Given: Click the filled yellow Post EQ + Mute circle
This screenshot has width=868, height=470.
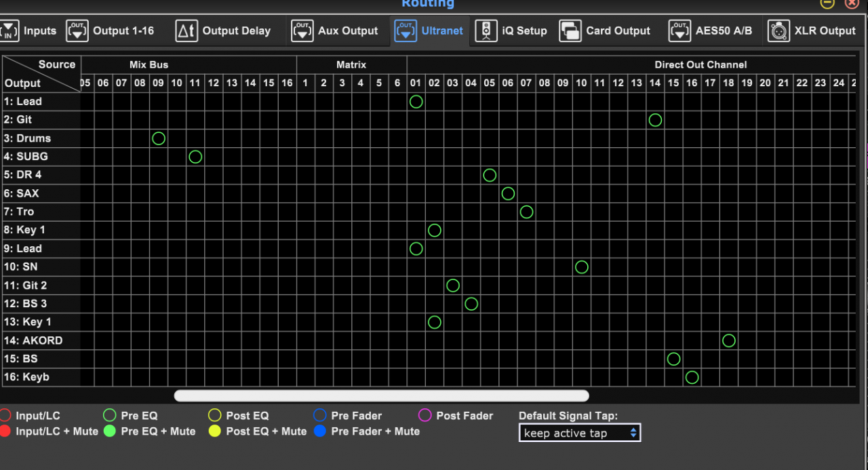Looking at the screenshot, I should (214, 431).
